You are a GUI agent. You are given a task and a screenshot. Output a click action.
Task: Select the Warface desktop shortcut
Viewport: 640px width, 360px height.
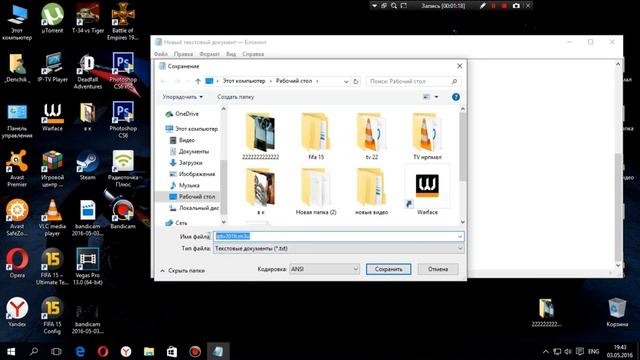click(x=52, y=117)
